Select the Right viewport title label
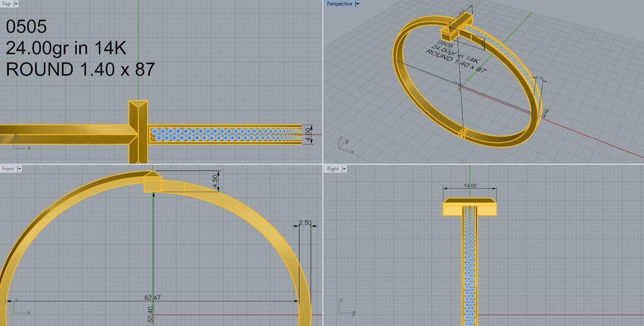The image size is (644, 326). coord(333,169)
